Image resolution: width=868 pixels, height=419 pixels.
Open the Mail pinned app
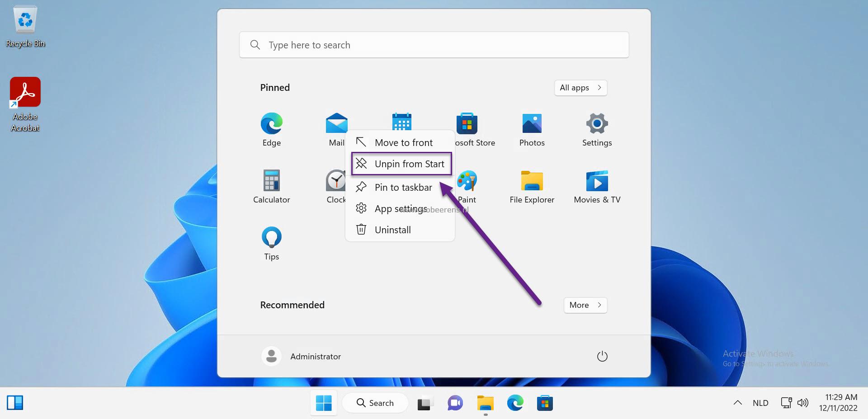point(336,130)
